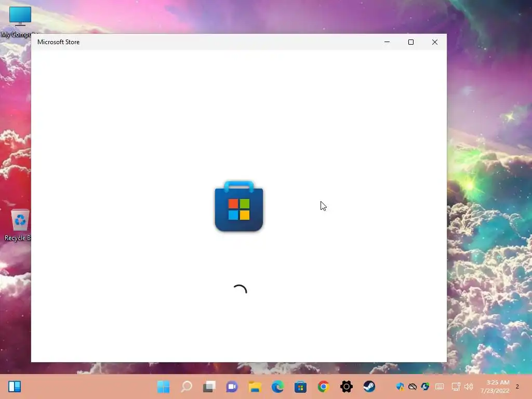
Task: Open the Windows Start menu
Action: (163, 387)
